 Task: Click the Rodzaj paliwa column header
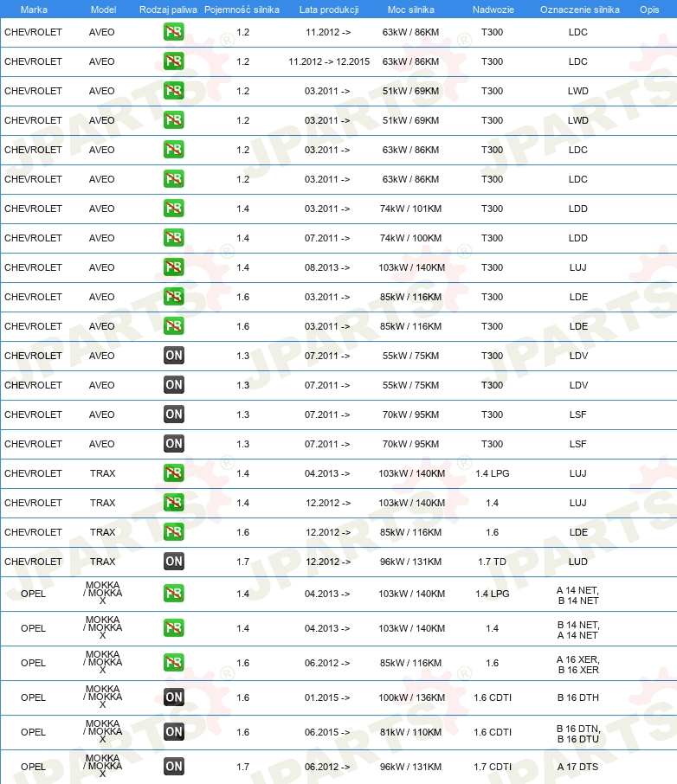(x=168, y=10)
